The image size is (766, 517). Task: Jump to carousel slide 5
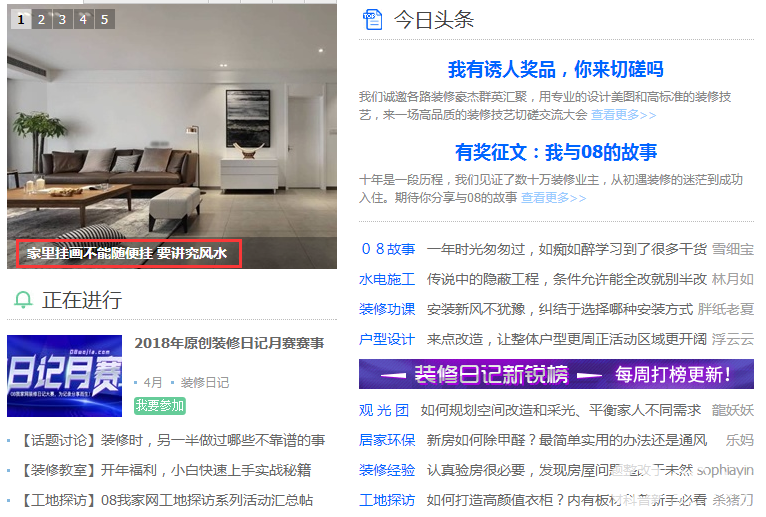[x=105, y=20]
